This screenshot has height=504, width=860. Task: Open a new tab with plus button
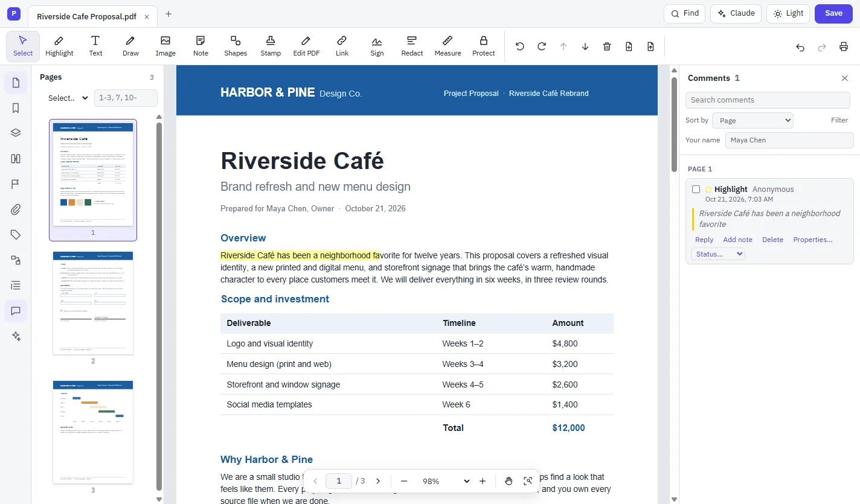168,14
